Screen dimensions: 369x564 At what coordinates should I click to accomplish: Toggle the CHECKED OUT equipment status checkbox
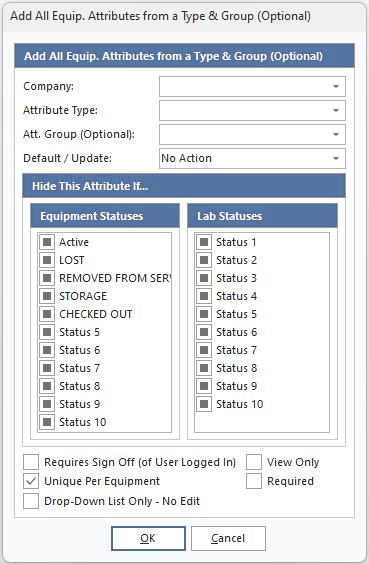tap(47, 314)
